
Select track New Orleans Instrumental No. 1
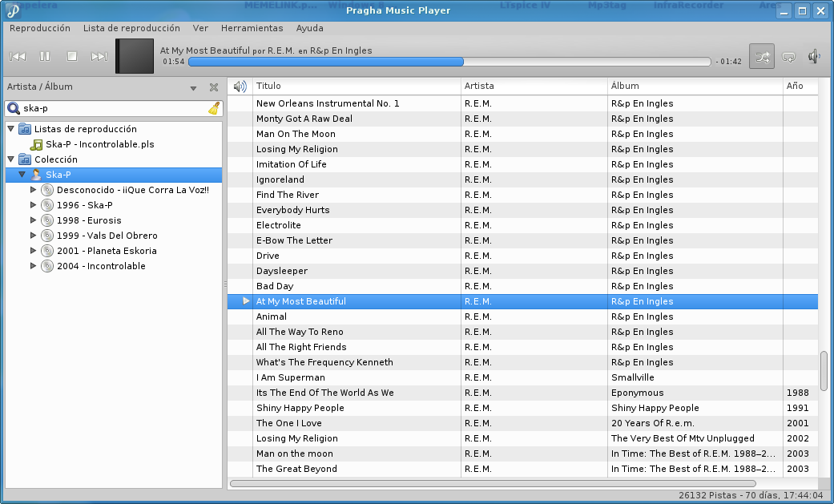coord(522,103)
